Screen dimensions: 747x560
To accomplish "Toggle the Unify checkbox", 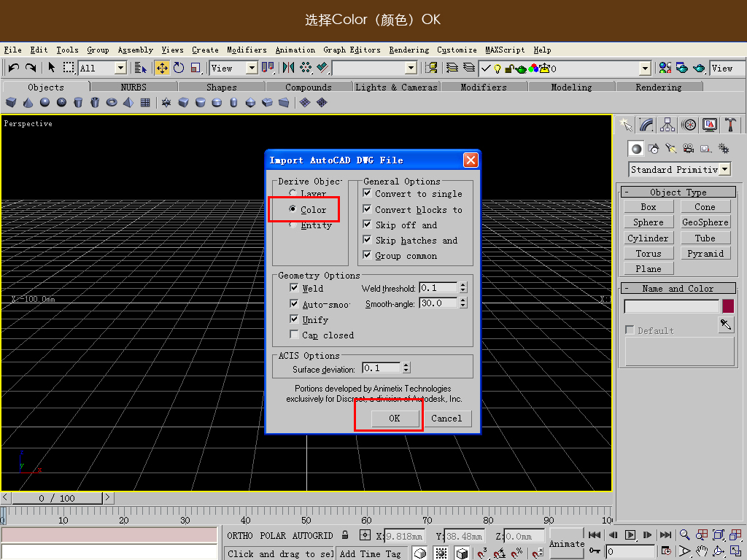I will pyautogui.click(x=294, y=319).
